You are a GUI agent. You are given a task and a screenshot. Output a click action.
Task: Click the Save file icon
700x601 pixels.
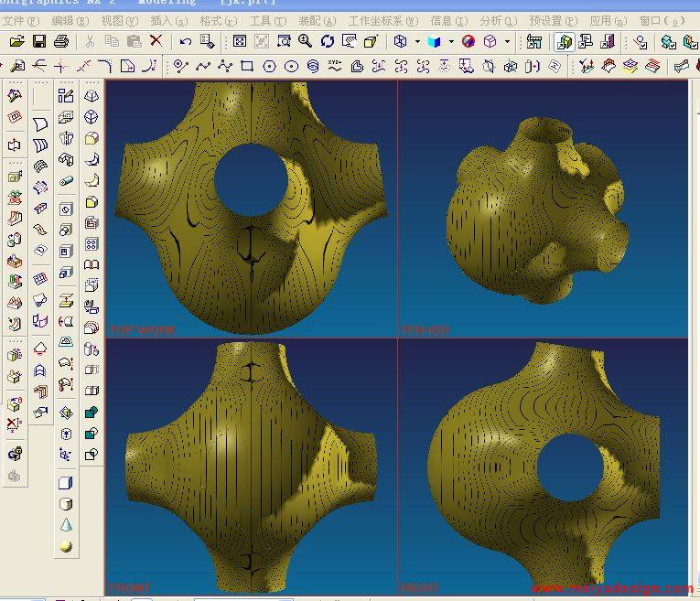pyautogui.click(x=39, y=41)
